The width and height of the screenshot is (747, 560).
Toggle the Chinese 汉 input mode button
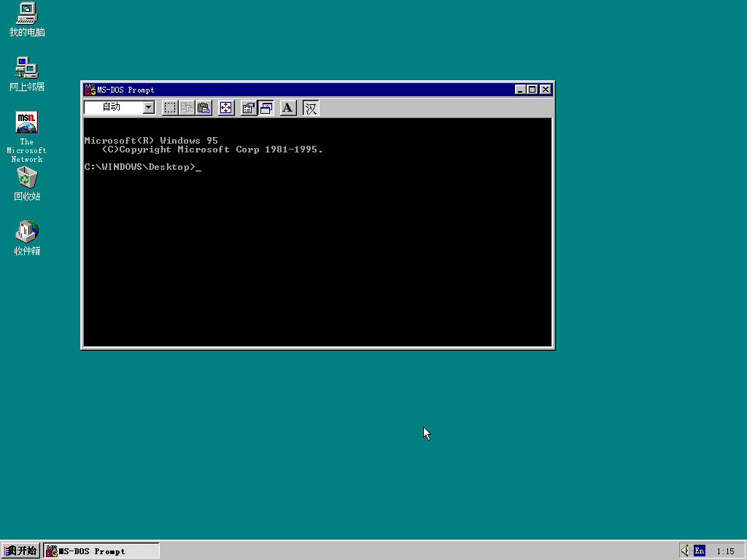311,108
